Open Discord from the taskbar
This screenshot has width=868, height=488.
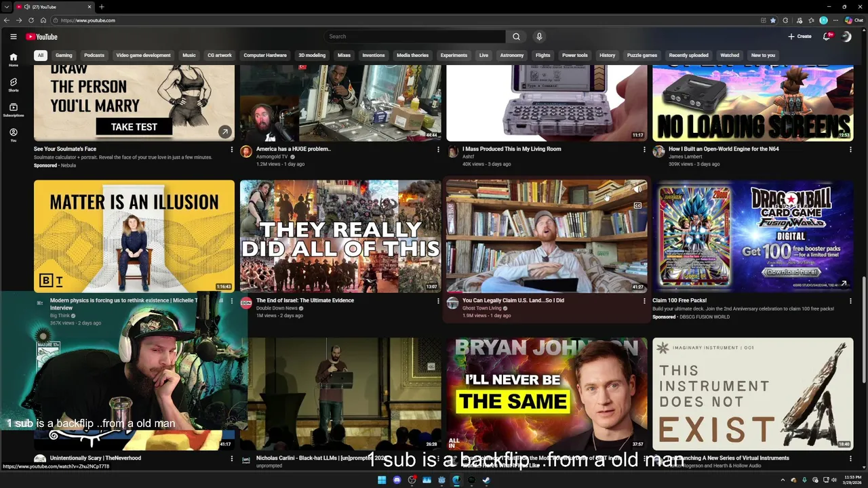(x=397, y=480)
